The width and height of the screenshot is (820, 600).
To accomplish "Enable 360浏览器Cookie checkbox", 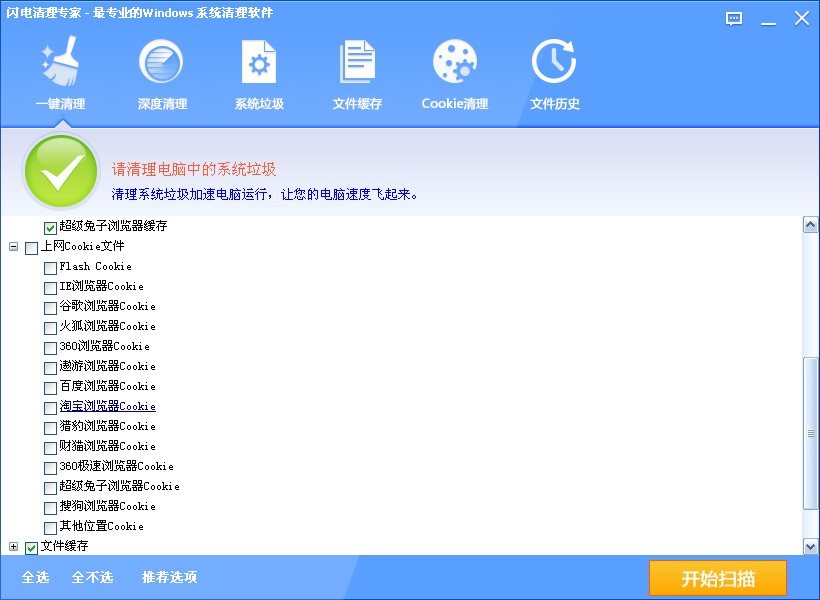I will coord(50,348).
